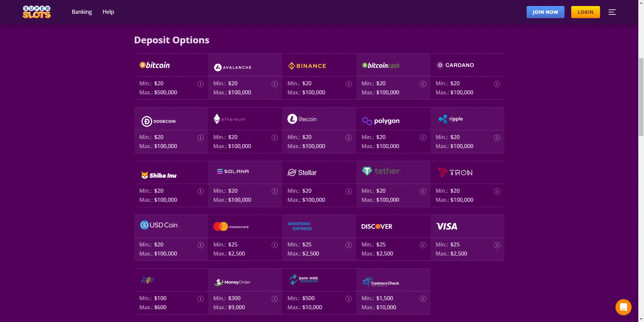Open info icon for Bitcoin Cash limits
The height and width of the screenshot is (322, 644).
(x=423, y=84)
